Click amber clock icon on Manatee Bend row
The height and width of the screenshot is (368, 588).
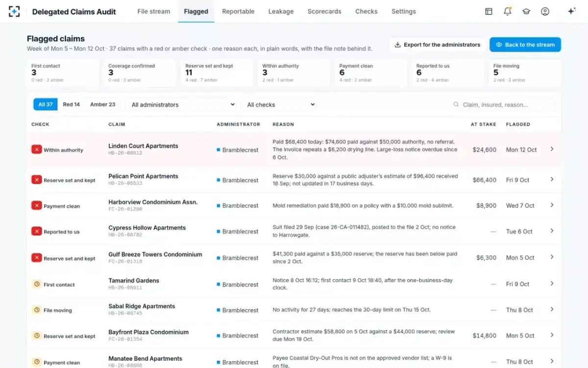(x=36, y=362)
